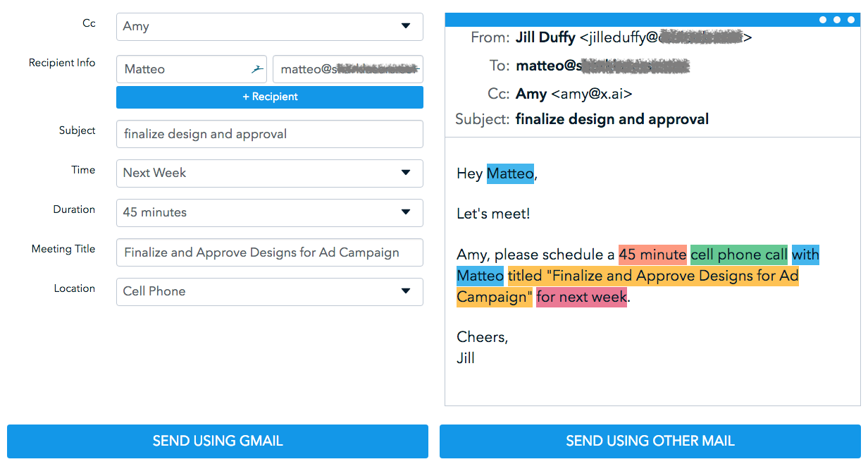Click the autofill icon in the Matteo name field
Screen dimensions: 868x464
click(256, 69)
